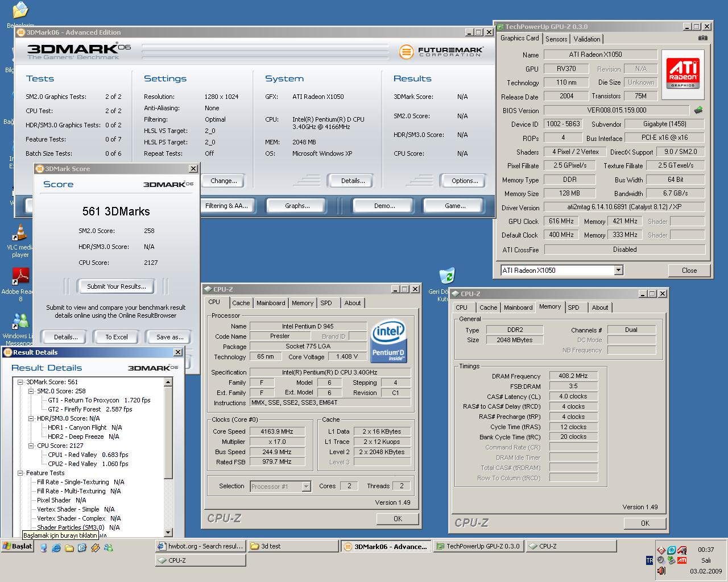
Task: Launch Messenger from quick launch bar
Action: (x=109, y=548)
